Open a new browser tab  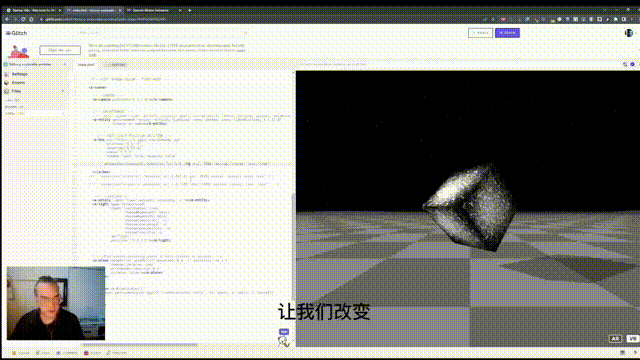[189, 10]
